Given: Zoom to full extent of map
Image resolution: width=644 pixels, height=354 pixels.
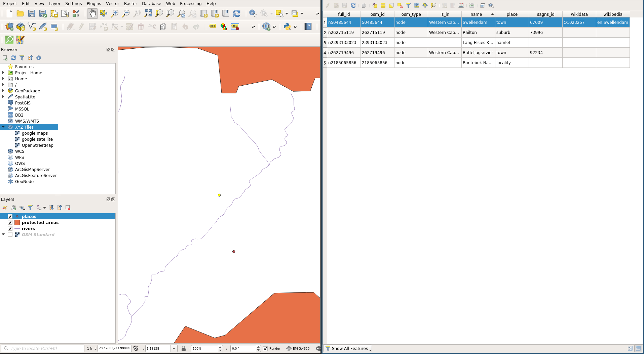Looking at the screenshot, I should pyautogui.click(x=148, y=13).
